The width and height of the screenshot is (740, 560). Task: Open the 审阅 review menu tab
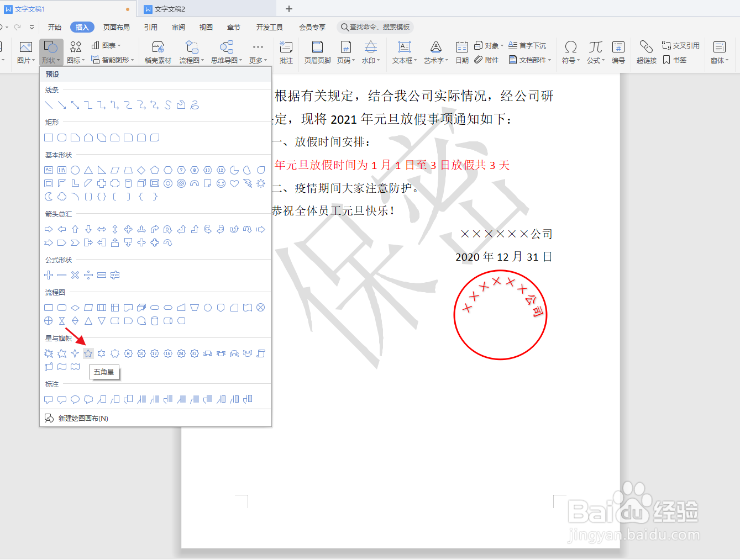tap(178, 27)
